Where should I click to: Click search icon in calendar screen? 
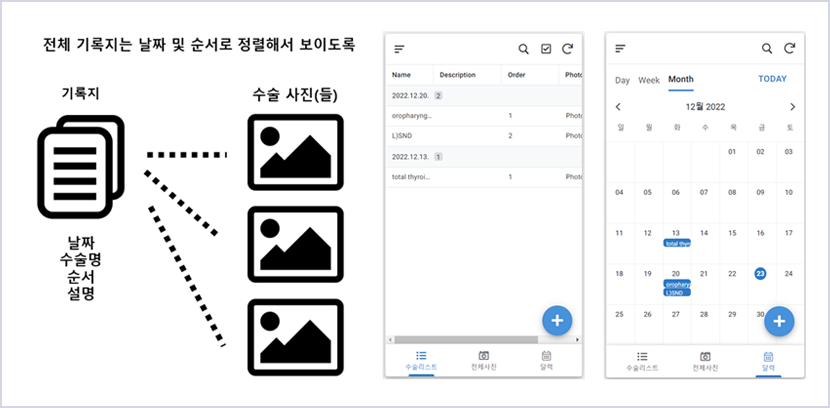[x=767, y=48]
